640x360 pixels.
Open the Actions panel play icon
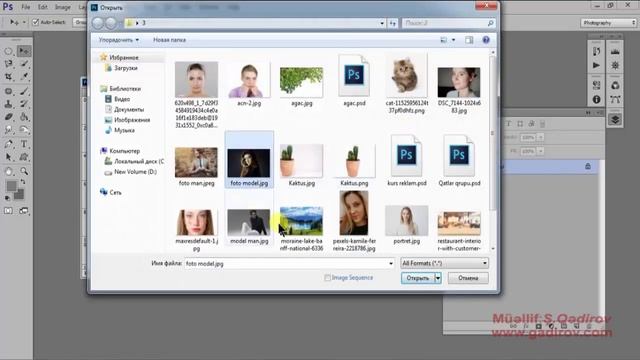point(596,65)
